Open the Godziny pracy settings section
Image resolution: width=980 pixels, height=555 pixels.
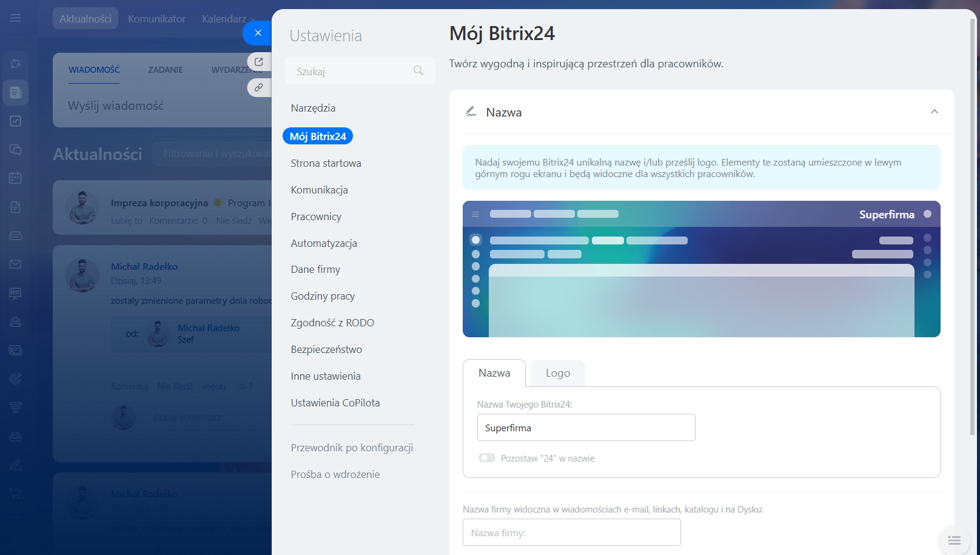[x=323, y=296]
